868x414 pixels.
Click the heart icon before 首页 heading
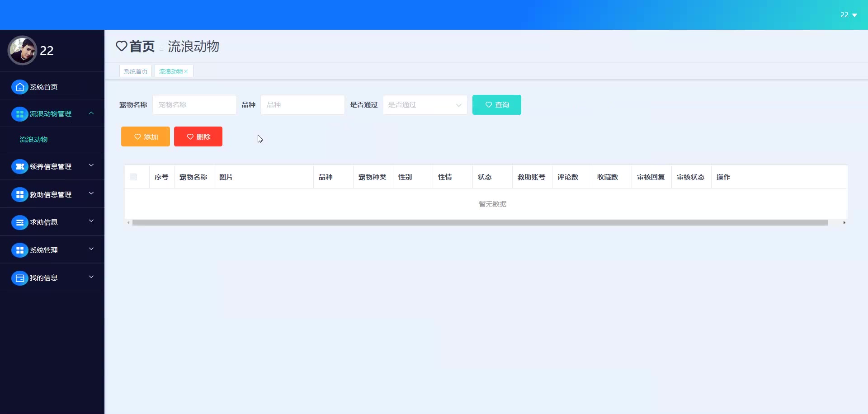tap(121, 46)
